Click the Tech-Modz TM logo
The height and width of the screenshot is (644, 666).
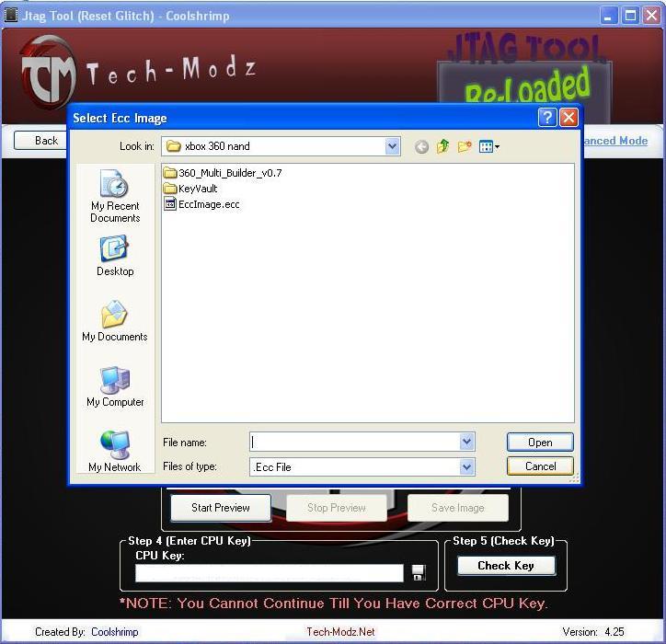pos(48,72)
